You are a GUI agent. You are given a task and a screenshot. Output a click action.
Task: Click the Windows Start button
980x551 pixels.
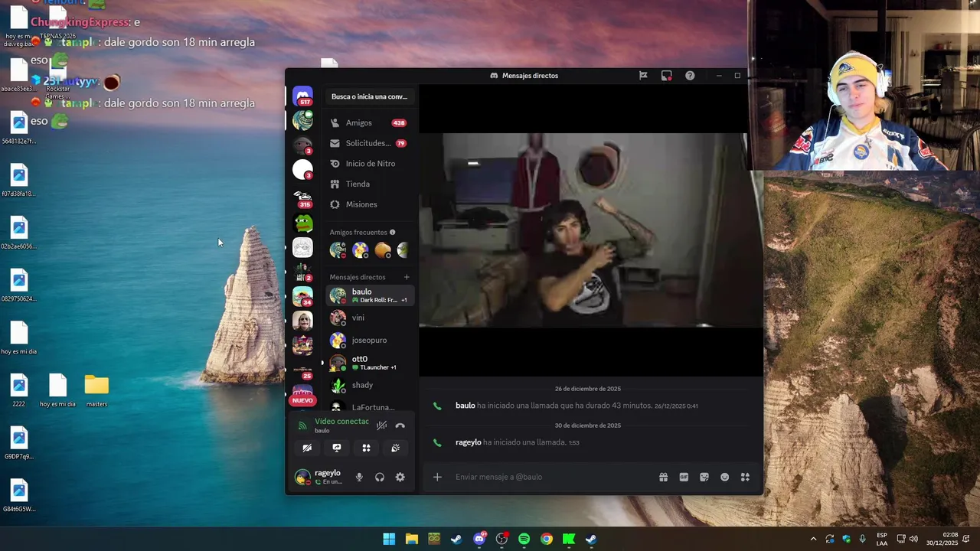pyautogui.click(x=389, y=539)
